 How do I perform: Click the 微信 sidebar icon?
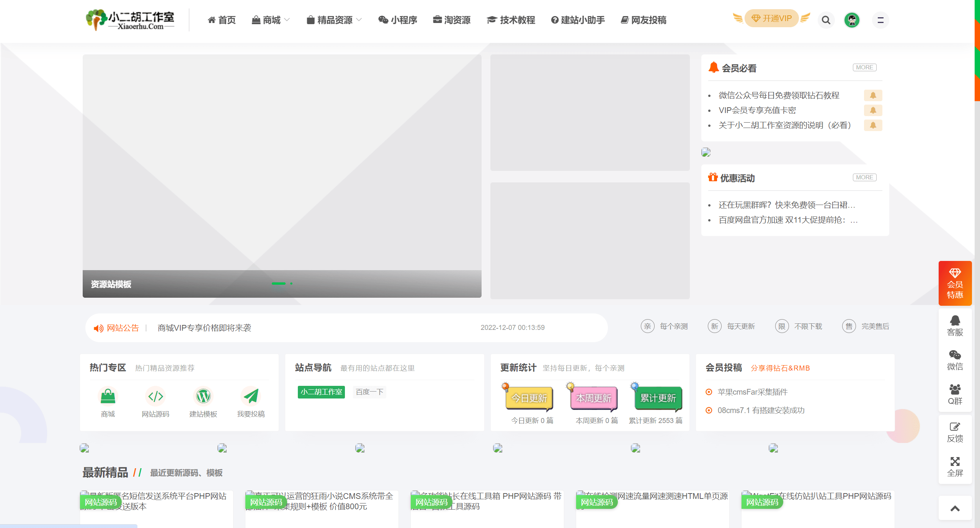(x=955, y=360)
